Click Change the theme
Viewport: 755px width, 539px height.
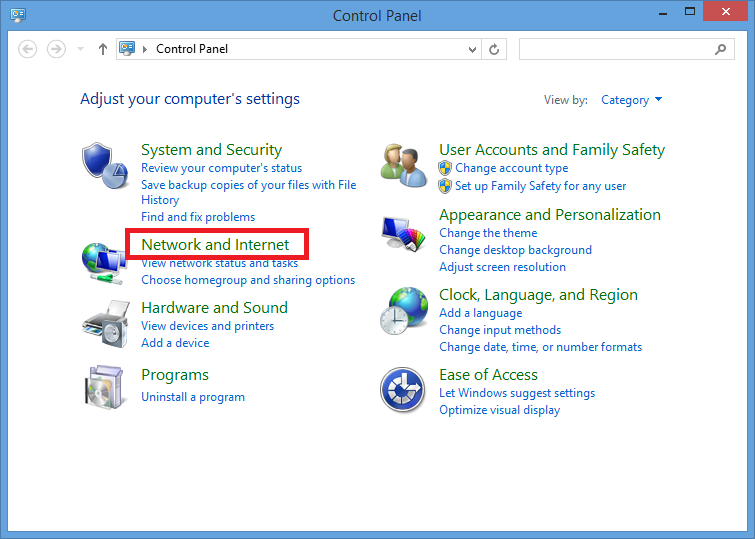tap(488, 233)
